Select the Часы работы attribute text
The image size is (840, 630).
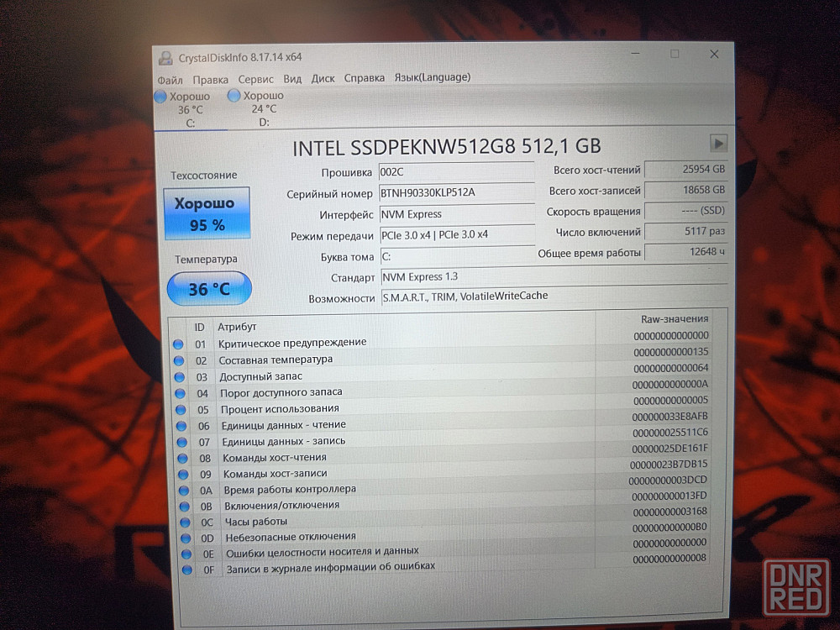(x=256, y=522)
